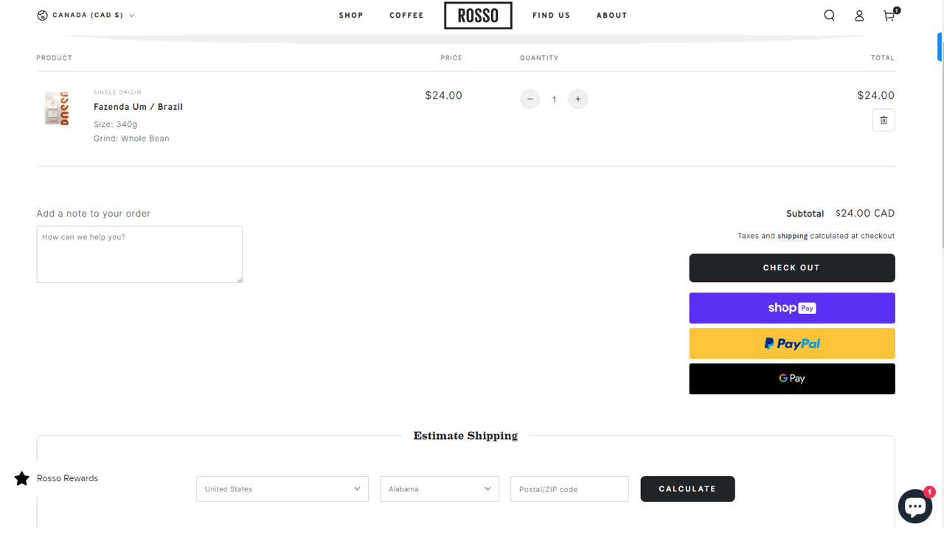The height and width of the screenshot is (560, 944).
Task: Remove item with trash icon
Action: click(884, 120)
